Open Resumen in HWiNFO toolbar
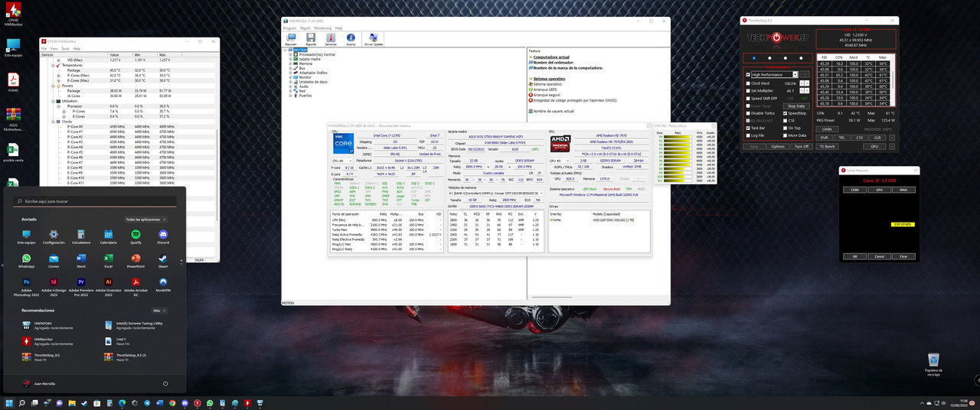Image resolution: width=980 pixels, height=410 pixels. (x=291, y=39)
